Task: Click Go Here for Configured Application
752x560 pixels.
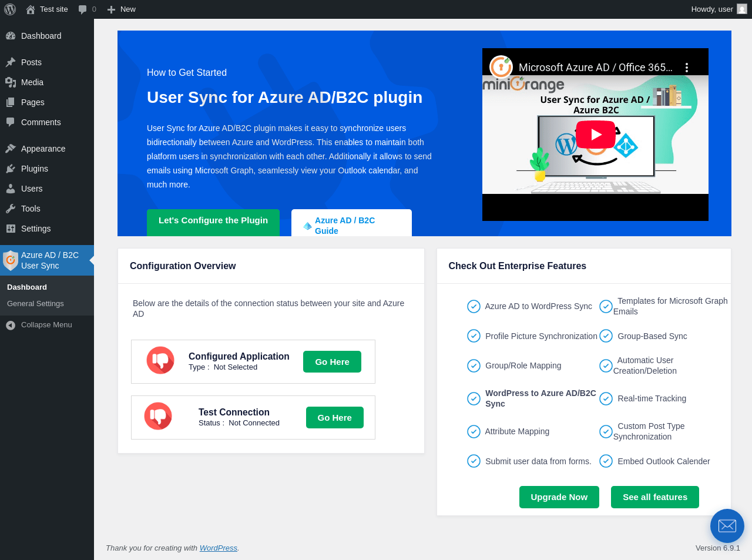Action: tap(332, 362)
